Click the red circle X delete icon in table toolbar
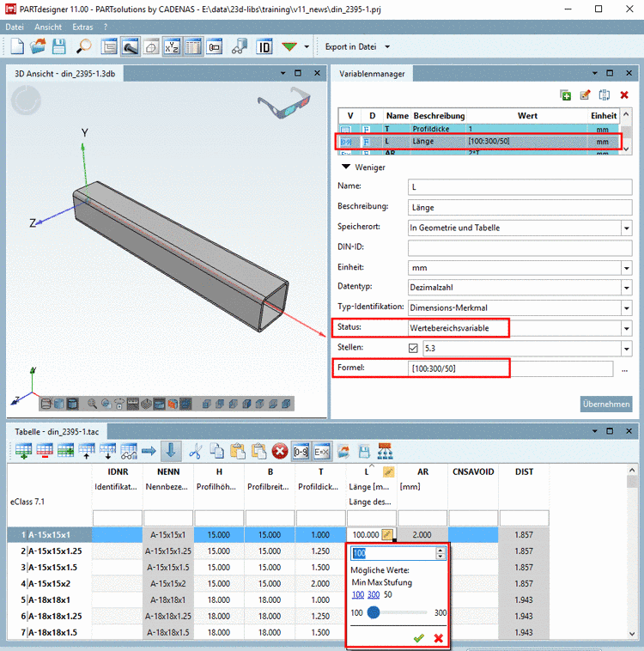Viewport: 644px width, 651px height. tap(280, 451)
